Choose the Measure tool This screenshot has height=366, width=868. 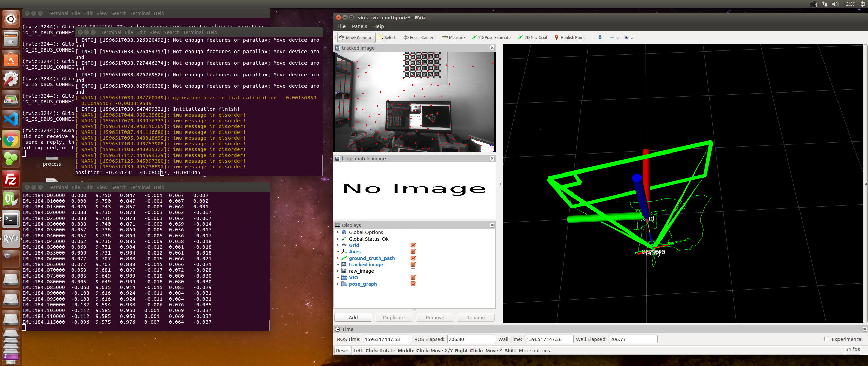pos(453,38)
